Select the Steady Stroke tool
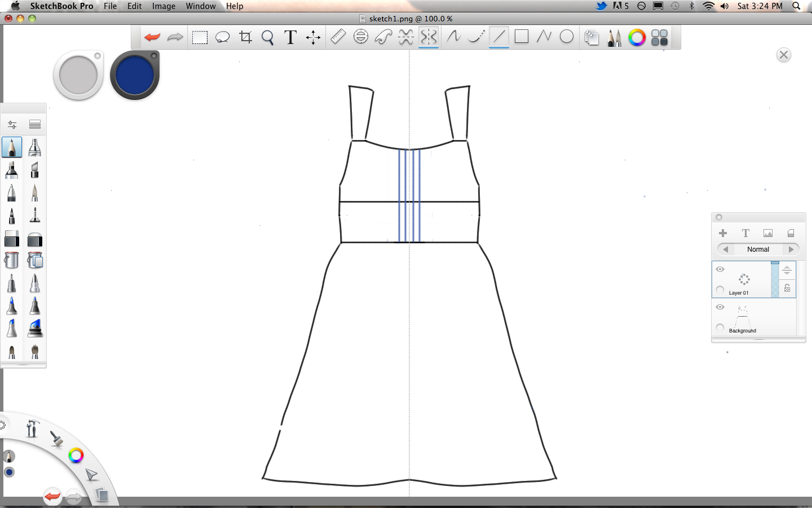 [x=453, y=37]
